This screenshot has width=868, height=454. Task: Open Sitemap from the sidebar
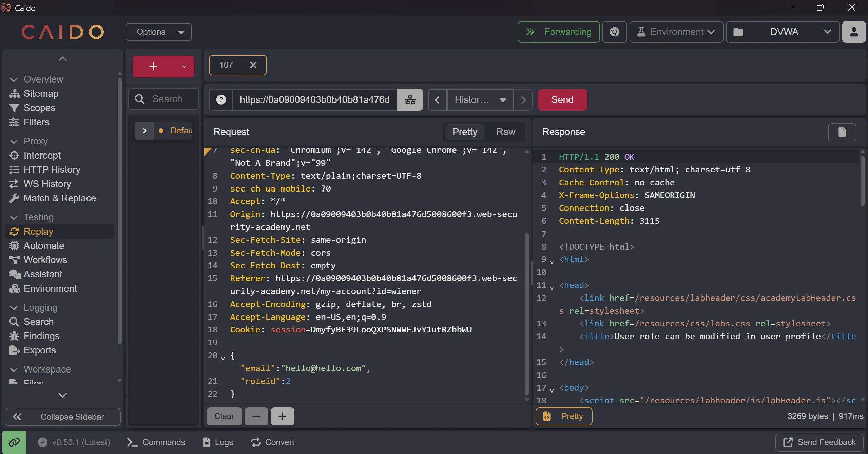(41, 93)
